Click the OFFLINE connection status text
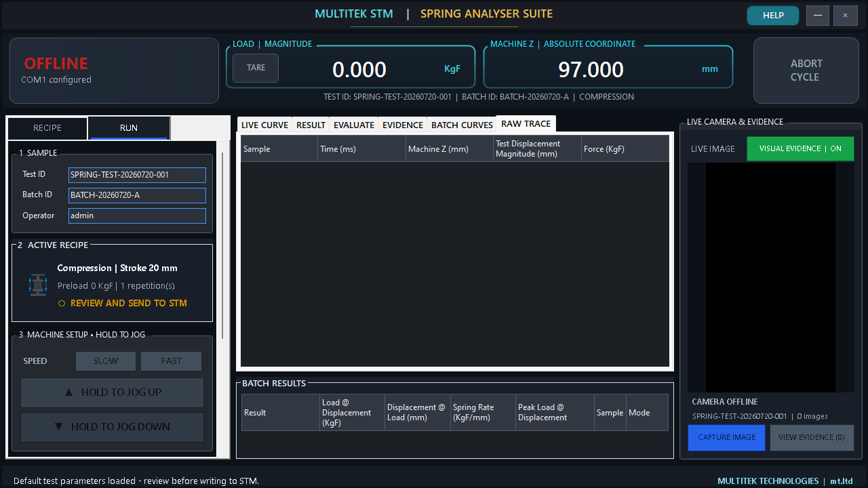The width and height of the screenshot is (868, 488). (x=56, y=64)
